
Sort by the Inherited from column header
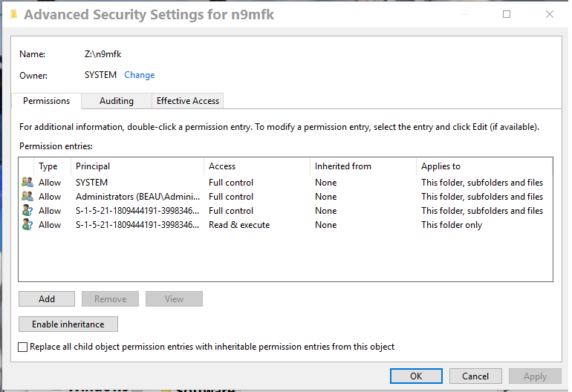(x=363, y=166)
